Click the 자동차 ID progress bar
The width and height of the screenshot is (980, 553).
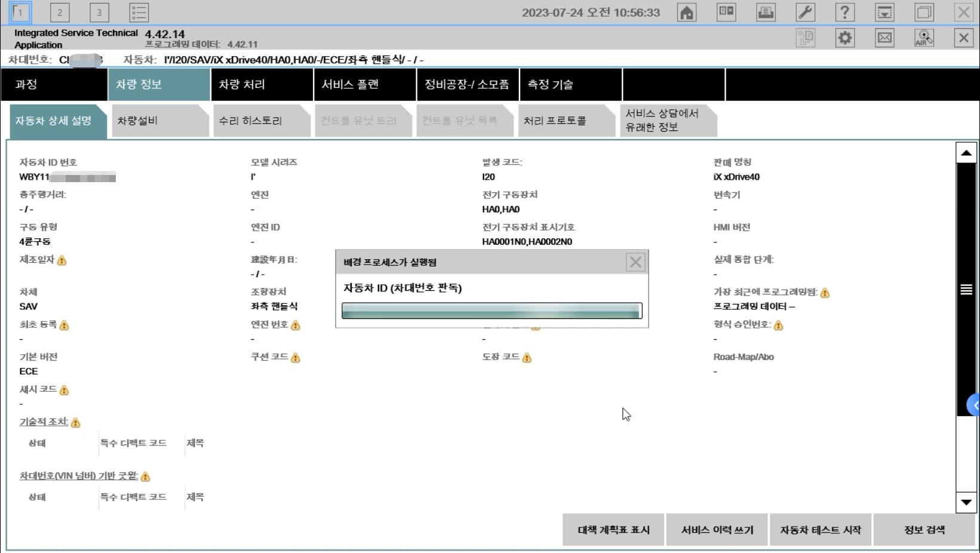coord(492,311)
